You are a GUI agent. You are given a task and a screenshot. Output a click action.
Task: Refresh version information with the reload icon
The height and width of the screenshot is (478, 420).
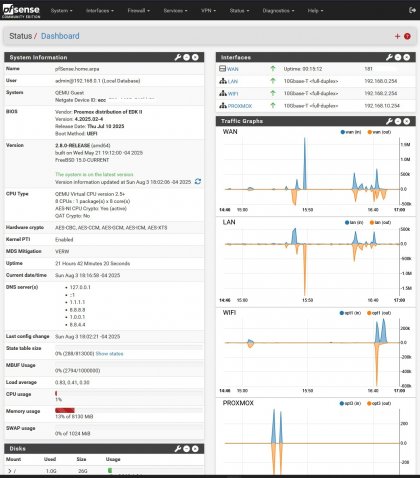(x=198, y=181)
